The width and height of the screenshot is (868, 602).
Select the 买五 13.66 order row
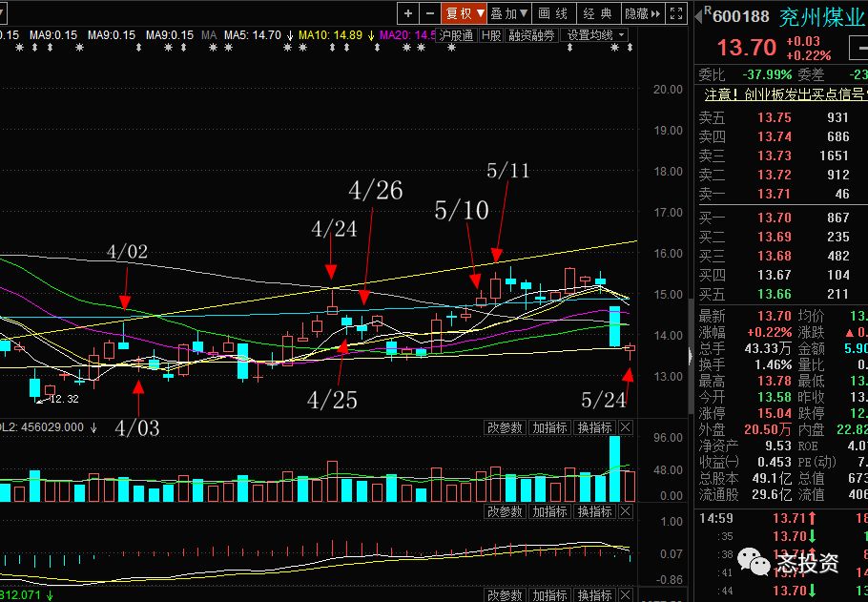pos(780,294)
